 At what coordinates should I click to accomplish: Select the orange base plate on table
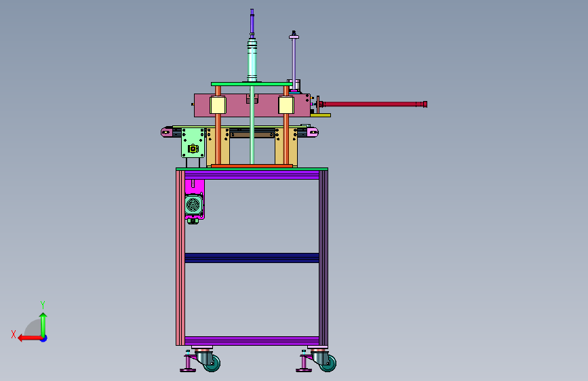(252, 165)
